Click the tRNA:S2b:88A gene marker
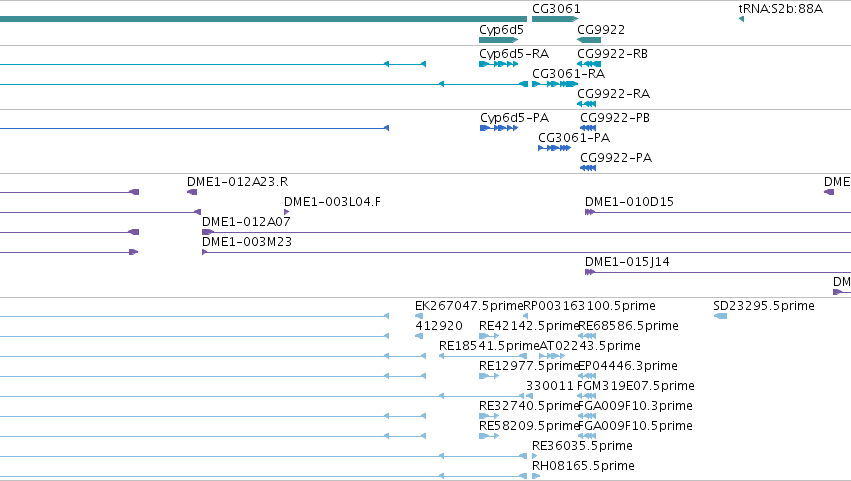Screen dimensions: 851x481 coord(741,20)
